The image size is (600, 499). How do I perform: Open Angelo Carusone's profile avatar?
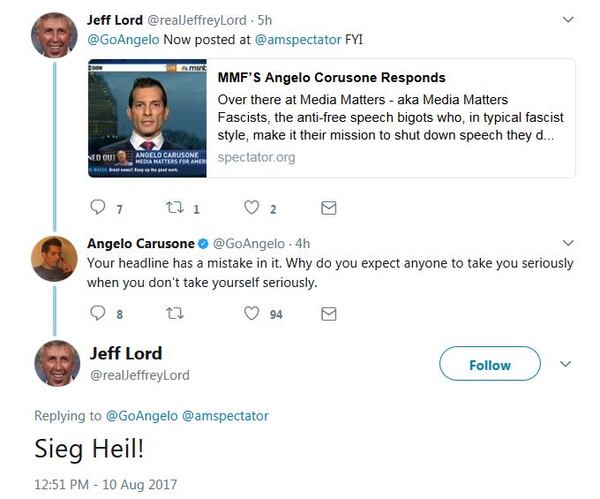point(54,258)
